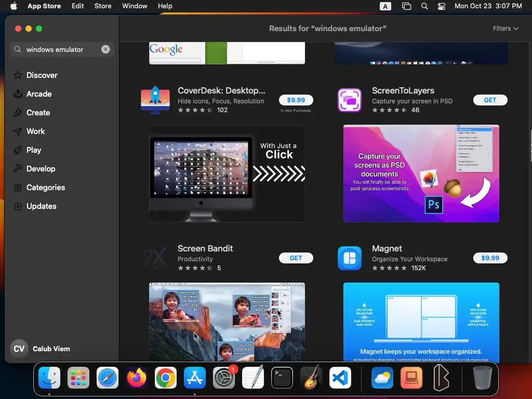The image size is (532, 399).
Task: Get the Screen Bandit app
Action: [x=296, y=258]
